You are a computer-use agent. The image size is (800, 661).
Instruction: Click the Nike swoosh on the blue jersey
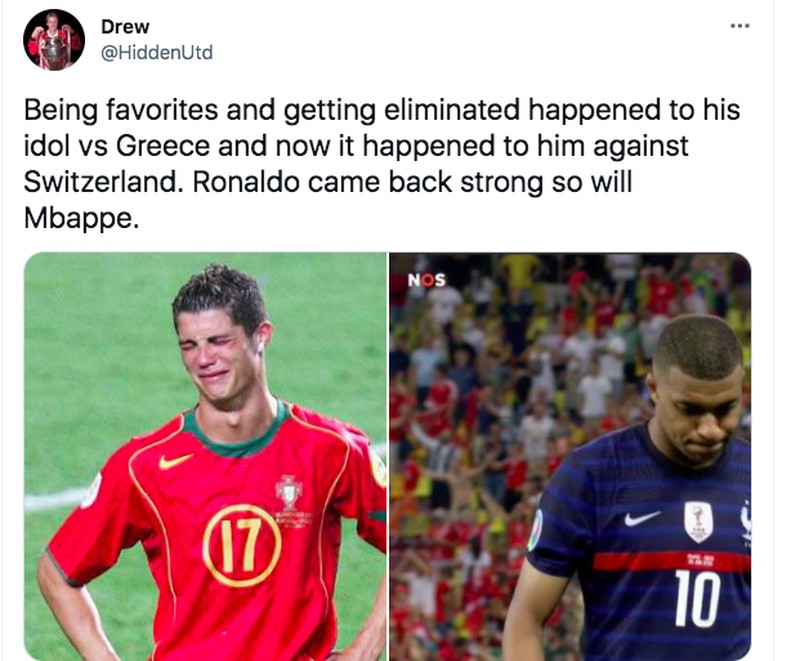(642, 518)
